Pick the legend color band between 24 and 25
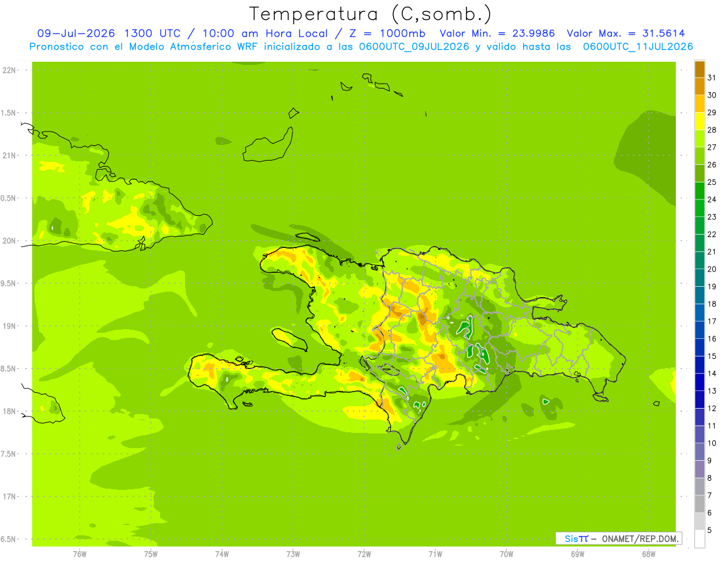The height and width of the screenshot is (562, 728). (x=699, y=191)
